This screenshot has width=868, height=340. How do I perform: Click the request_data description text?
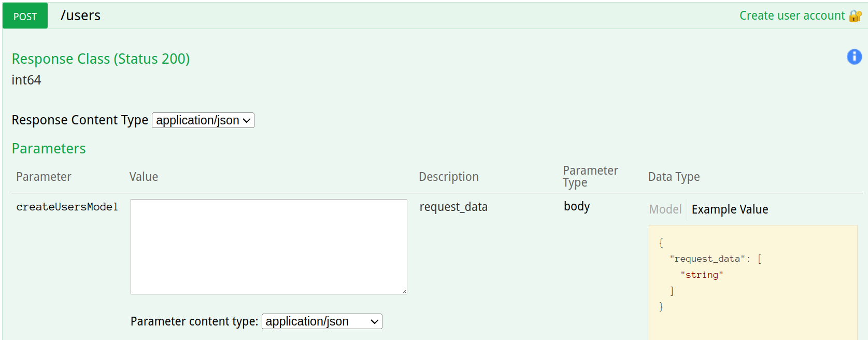point(453,207)
